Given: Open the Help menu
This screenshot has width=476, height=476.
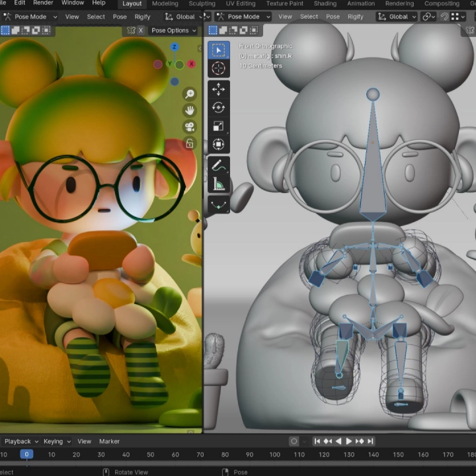Looking at the screenshot, I should click(99, 3).
